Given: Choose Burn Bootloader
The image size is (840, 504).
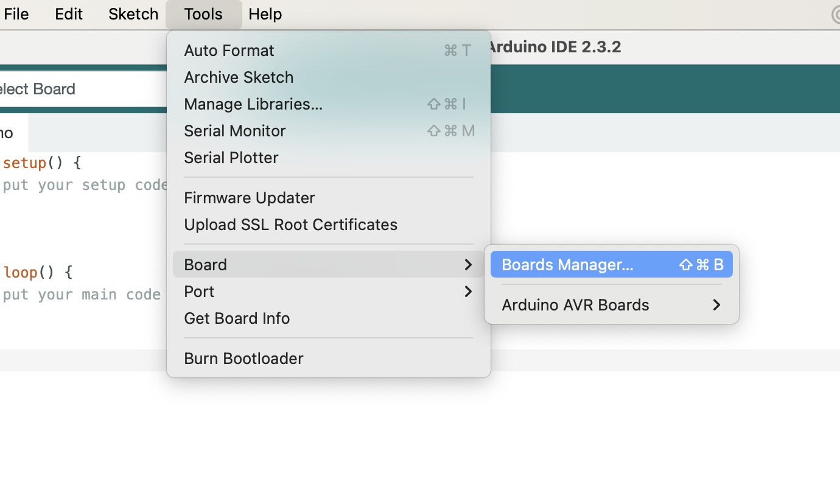Looking at the screenshot, I should (329, 359).
